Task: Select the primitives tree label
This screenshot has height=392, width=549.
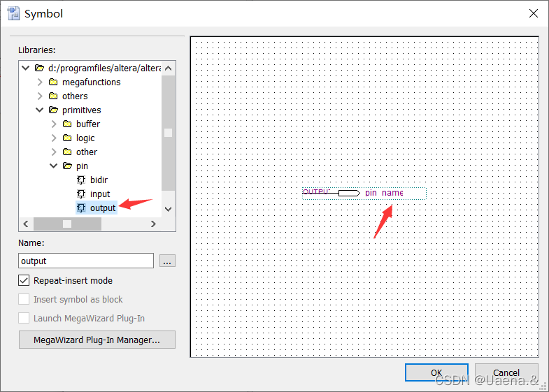Action: pyautogui.click(x=82, y=110)
